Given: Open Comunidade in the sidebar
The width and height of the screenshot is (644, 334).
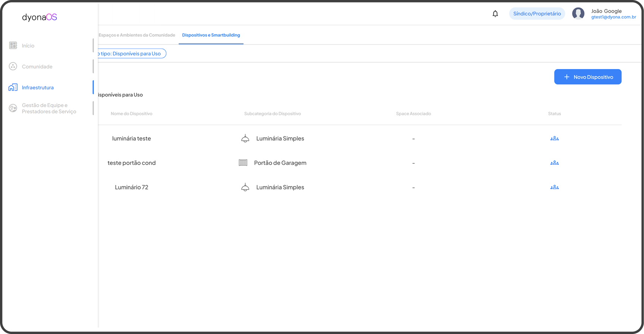Looking at the screenshot, I should [37, 67].
